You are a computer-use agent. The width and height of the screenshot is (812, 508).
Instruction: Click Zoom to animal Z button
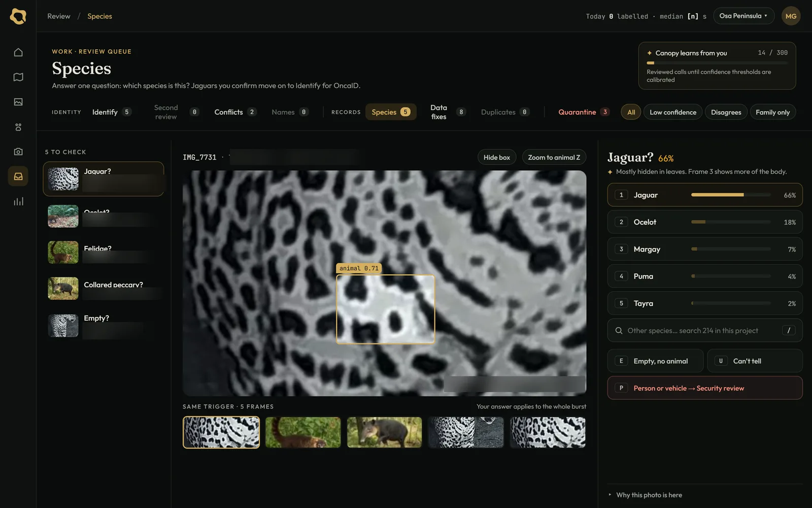[554, 157]
